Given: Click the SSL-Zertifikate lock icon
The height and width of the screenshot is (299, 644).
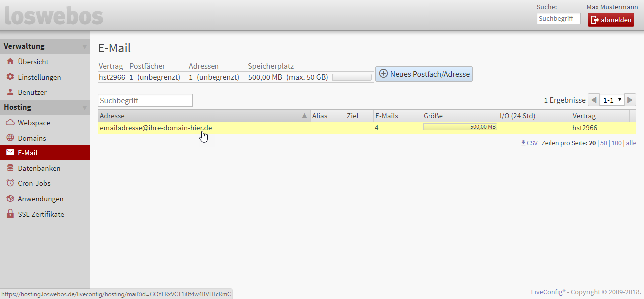Looking at the screenshot, I should [x=10, y=214].
